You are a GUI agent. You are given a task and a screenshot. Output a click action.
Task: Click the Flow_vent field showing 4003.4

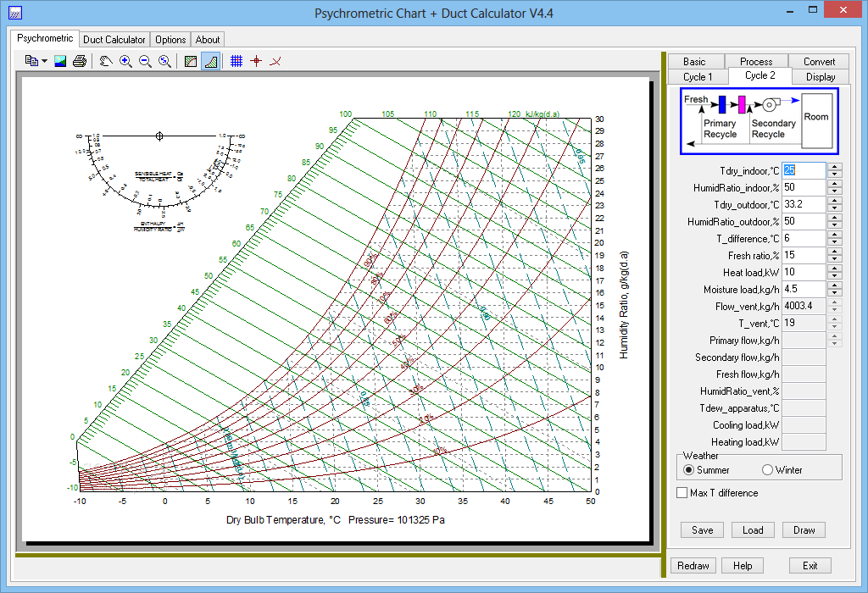click(x=804, y=306)
